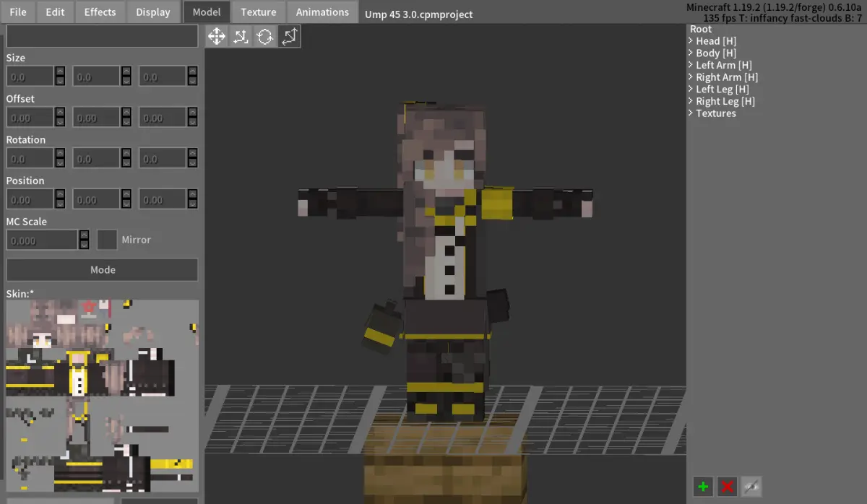Decrease Position Z using its down arrow
The height and width of the screenshot is (504, 867).
(x=192, y=204)
